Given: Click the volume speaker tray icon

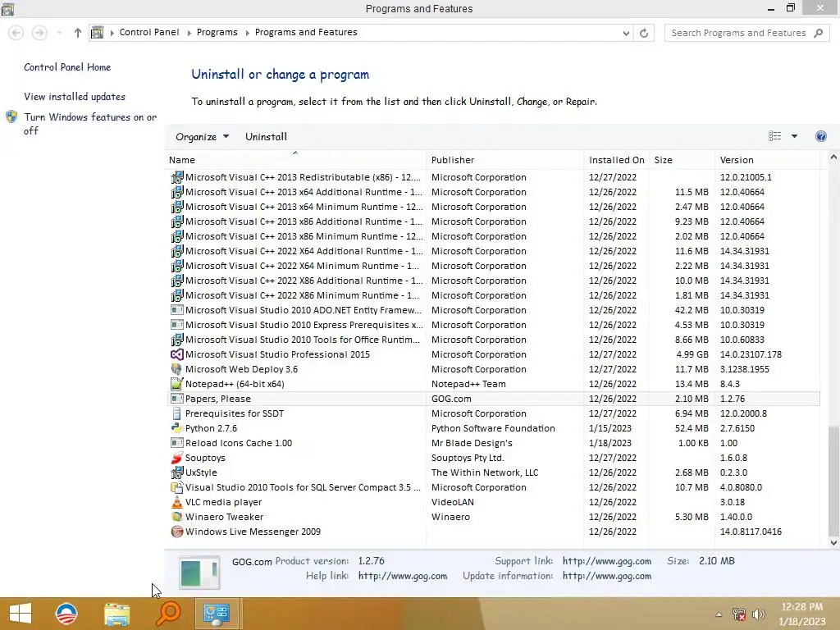Looking at the screenshot, I should 759,614.
